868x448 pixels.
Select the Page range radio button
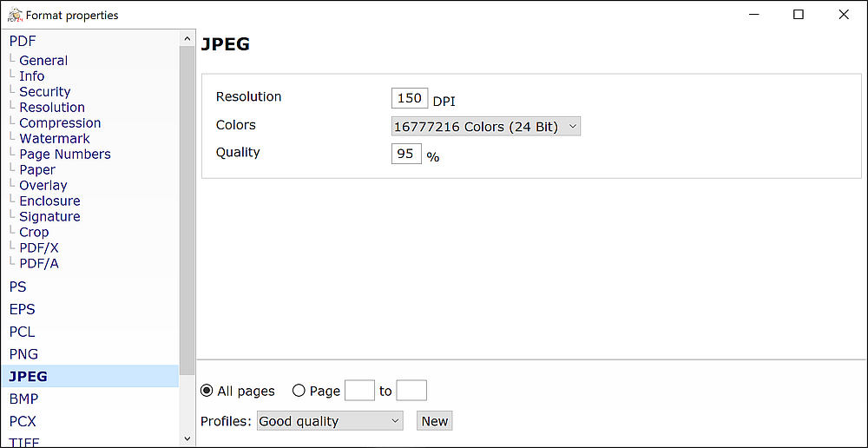(x=299, y=391)
